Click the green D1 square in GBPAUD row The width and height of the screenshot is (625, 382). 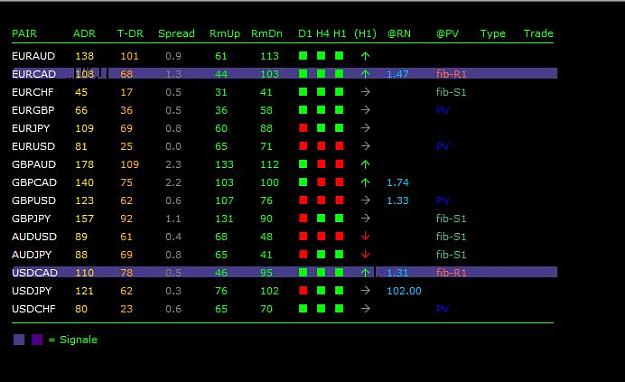[303, 164]
